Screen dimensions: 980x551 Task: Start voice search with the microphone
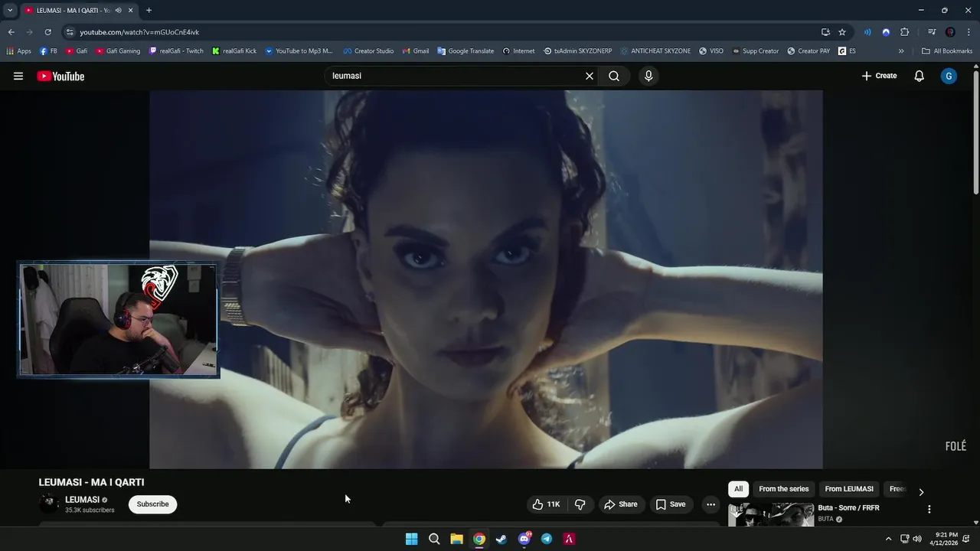point(648,76)
